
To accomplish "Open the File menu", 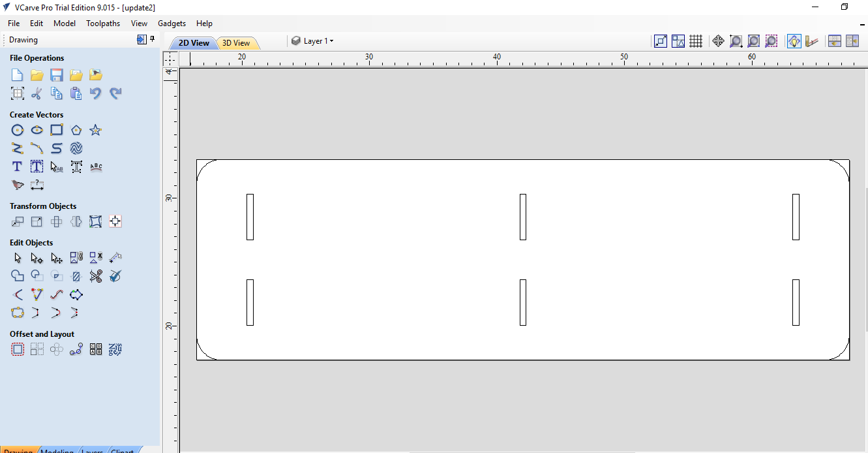I will [x=14, y=23].
